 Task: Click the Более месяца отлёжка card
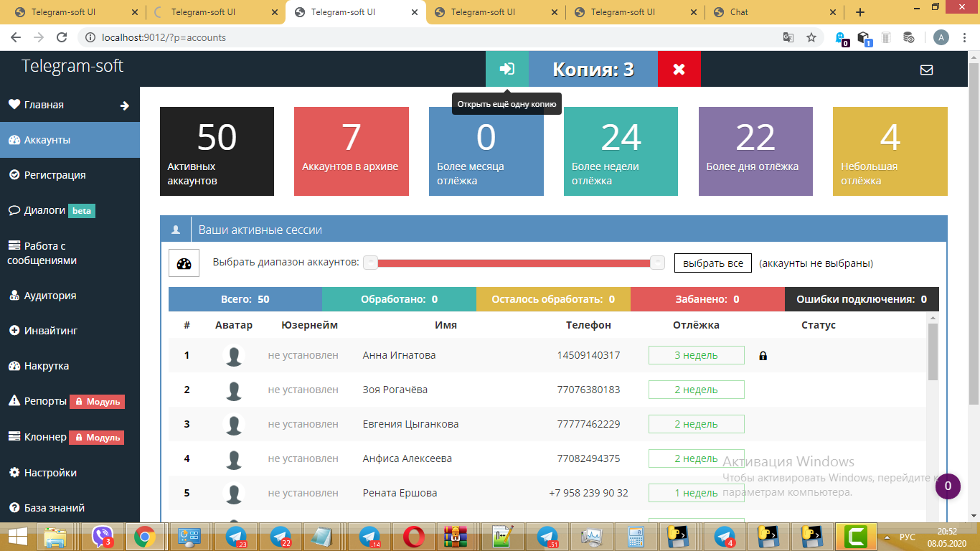pos(486,151)
